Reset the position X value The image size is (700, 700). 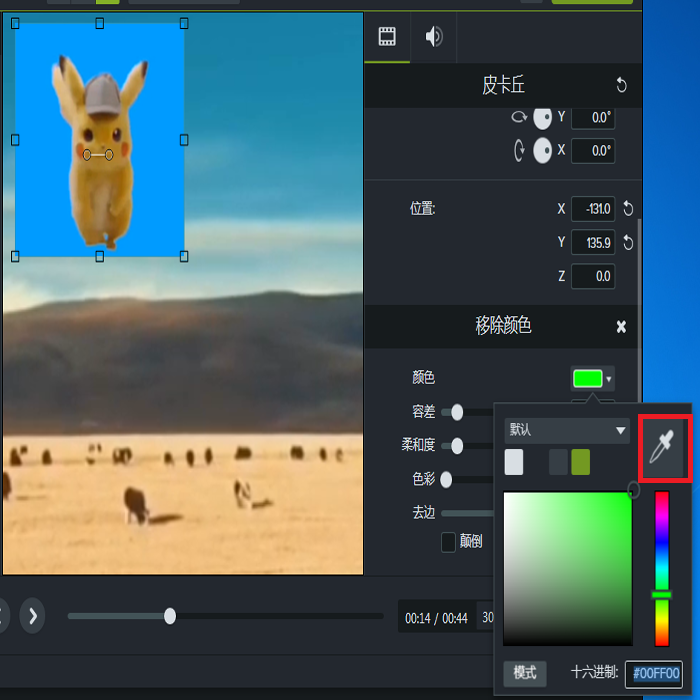point(628,208)
